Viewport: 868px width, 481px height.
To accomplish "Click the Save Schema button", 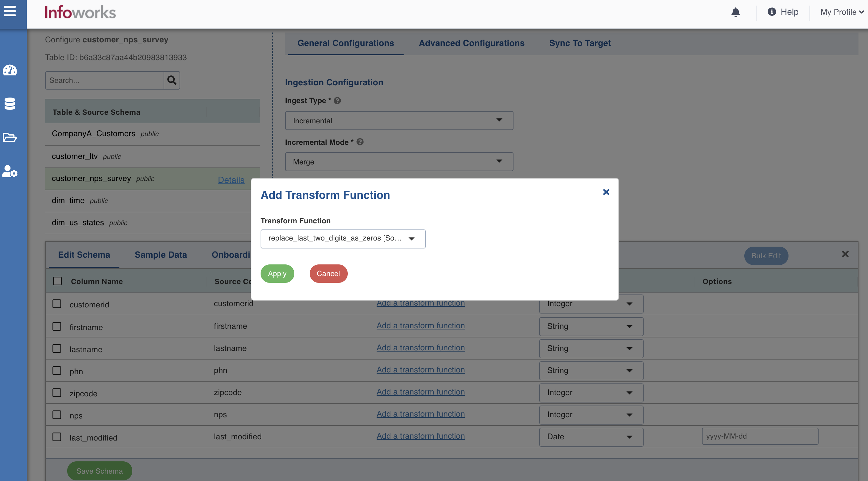I will click(99, 471).
